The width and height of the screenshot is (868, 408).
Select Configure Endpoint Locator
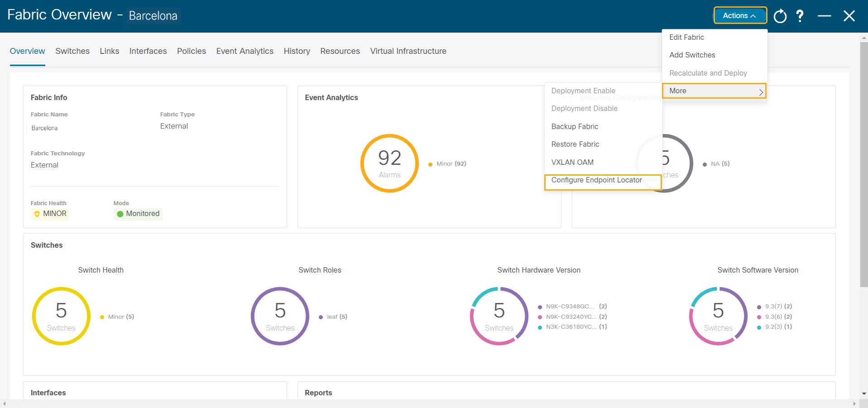[x=603, y=182]
